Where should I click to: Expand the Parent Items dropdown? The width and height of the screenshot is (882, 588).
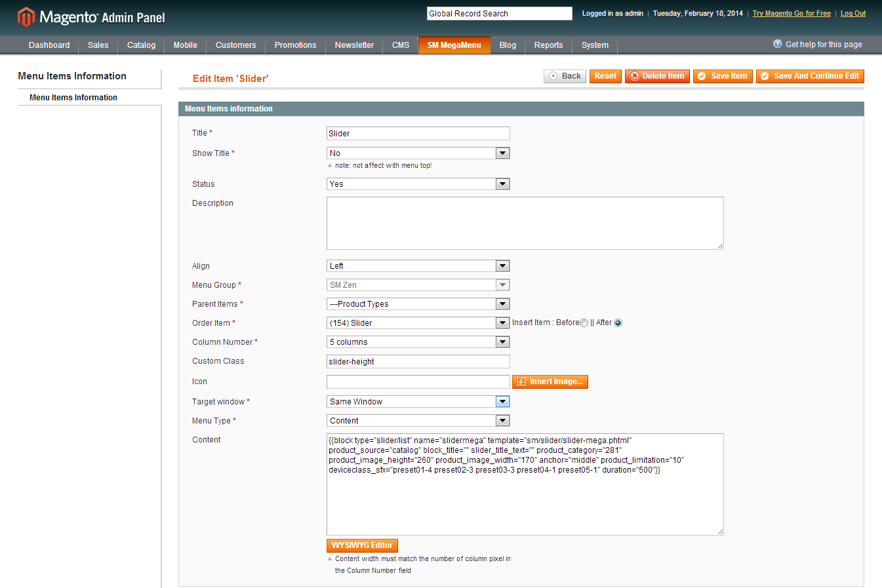click(x=418, y=304)
